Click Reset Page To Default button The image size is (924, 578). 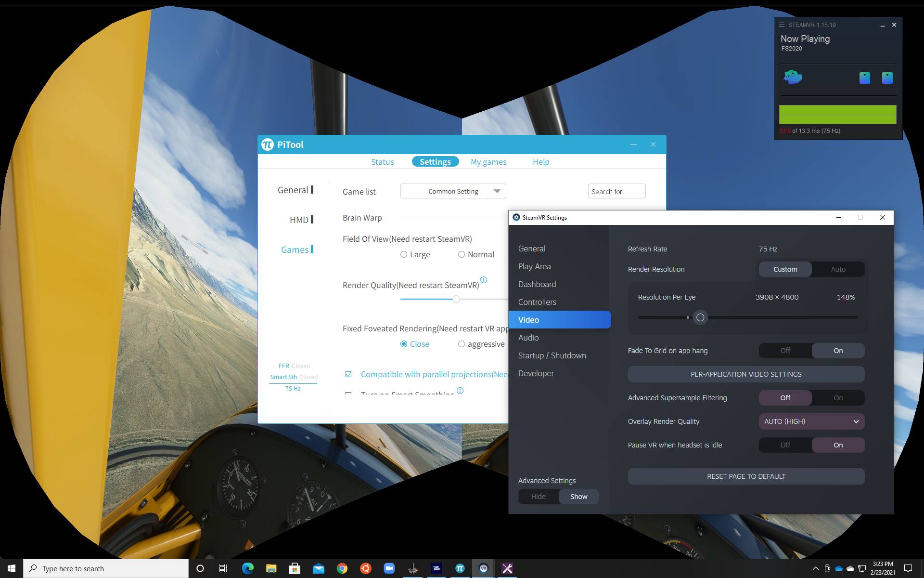(746, 476)
